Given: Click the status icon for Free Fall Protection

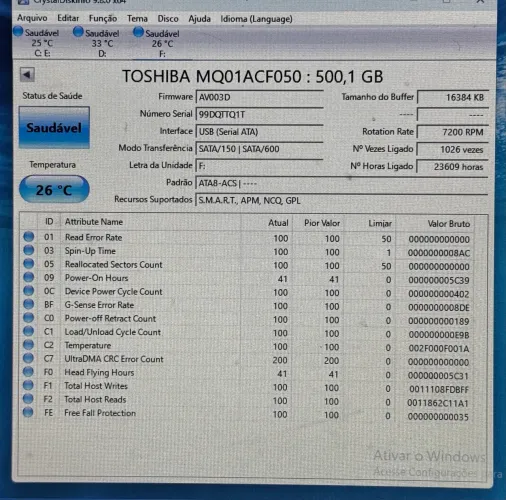Looking at the screenshot, I should coord(29,412).
